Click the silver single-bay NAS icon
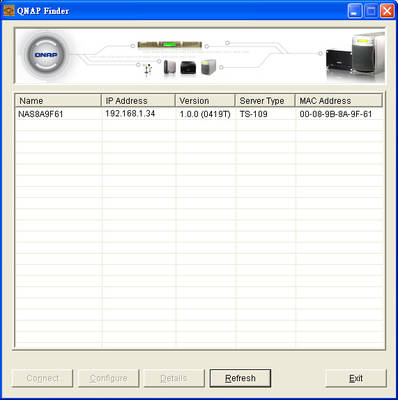The image size is (398, 400). (170, 68)
